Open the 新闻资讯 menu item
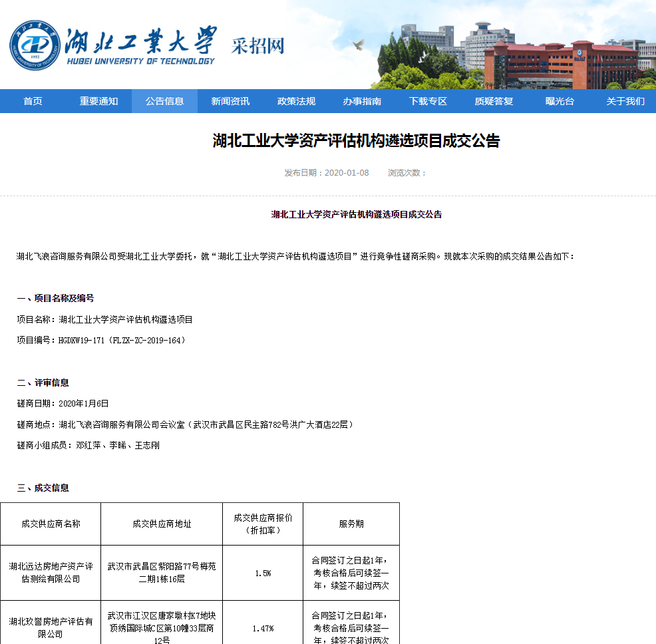656x644 pixels. [x=230, y=99]
